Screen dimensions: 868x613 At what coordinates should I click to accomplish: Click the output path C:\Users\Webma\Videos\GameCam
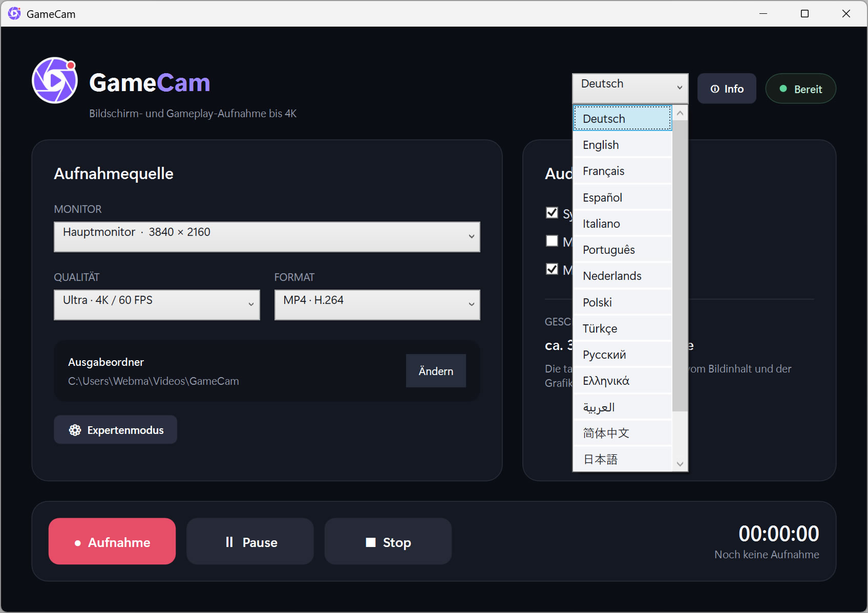(x=154, y=381)
